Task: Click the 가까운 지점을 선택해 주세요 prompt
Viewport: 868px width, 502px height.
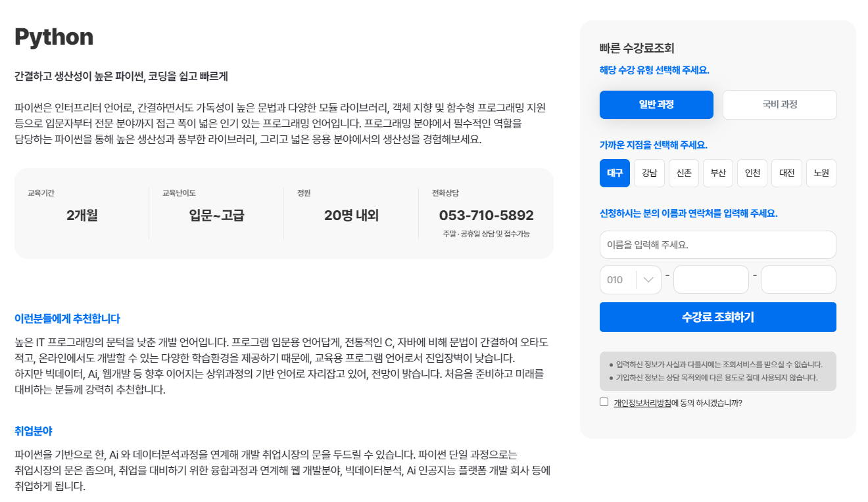Action: [654, 145]
